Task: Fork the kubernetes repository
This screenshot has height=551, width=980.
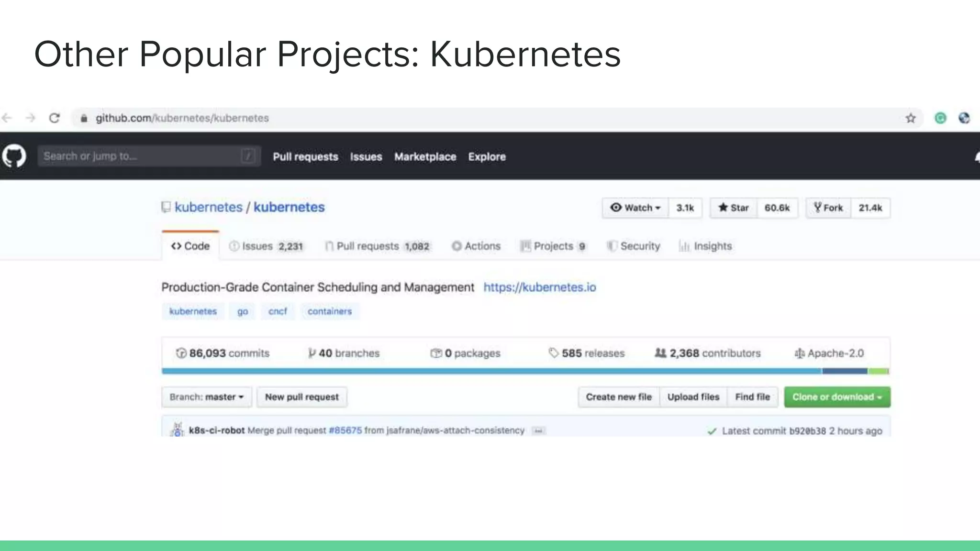Action: [x=829, y=208]
